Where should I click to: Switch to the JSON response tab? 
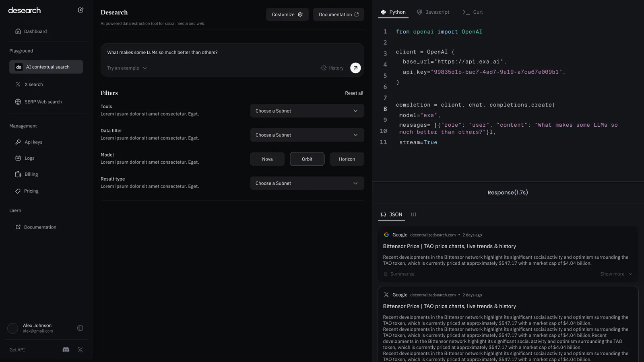pos(392,215)
